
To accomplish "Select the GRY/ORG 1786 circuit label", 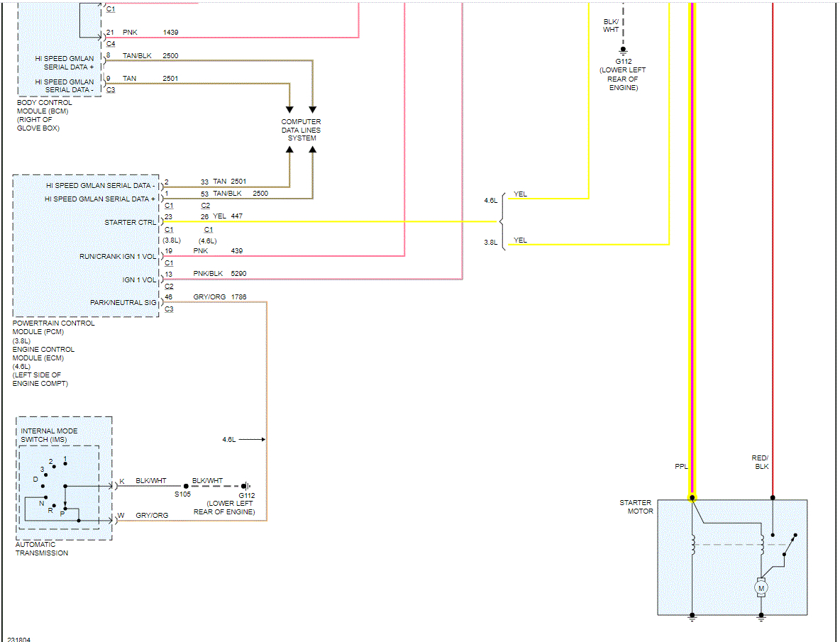I will (220, 297).
